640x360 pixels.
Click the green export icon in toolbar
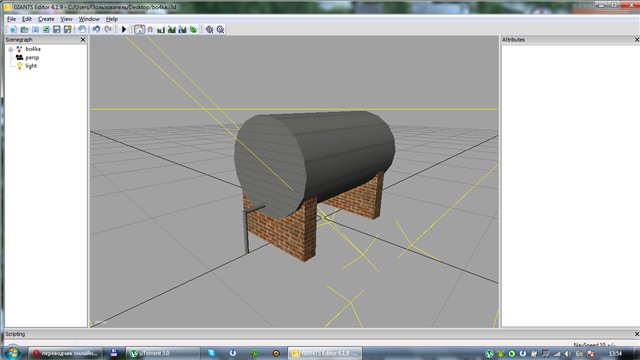(x=46, y=29)
